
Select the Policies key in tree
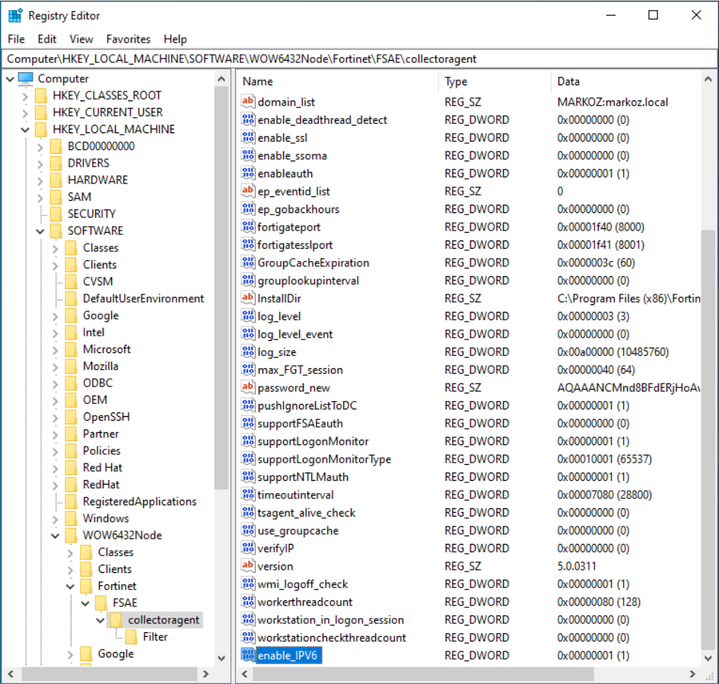pos(101,451)
